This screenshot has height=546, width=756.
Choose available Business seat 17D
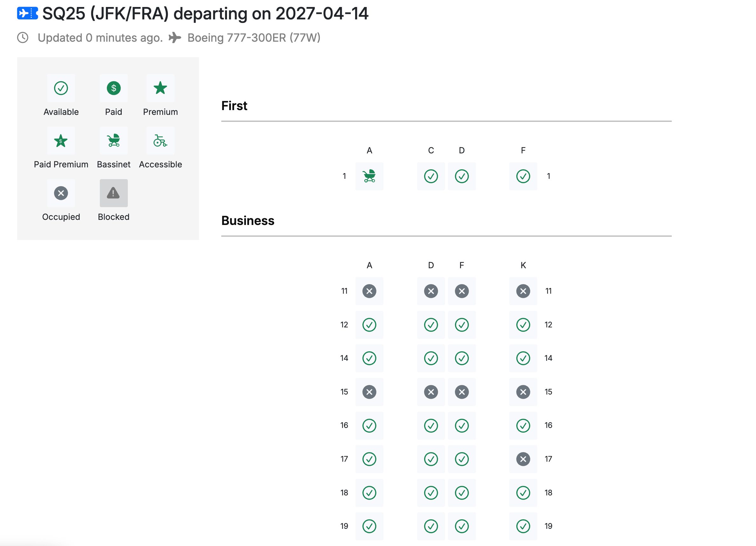point(431,459)
